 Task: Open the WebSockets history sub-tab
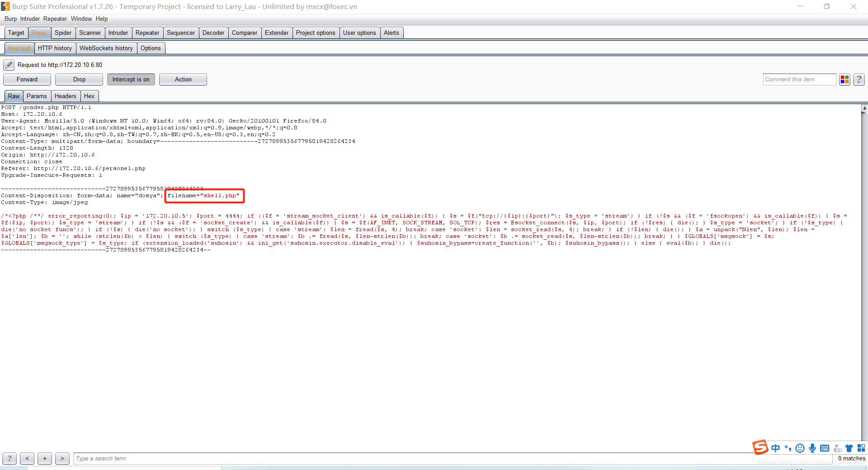coord(106,48)
